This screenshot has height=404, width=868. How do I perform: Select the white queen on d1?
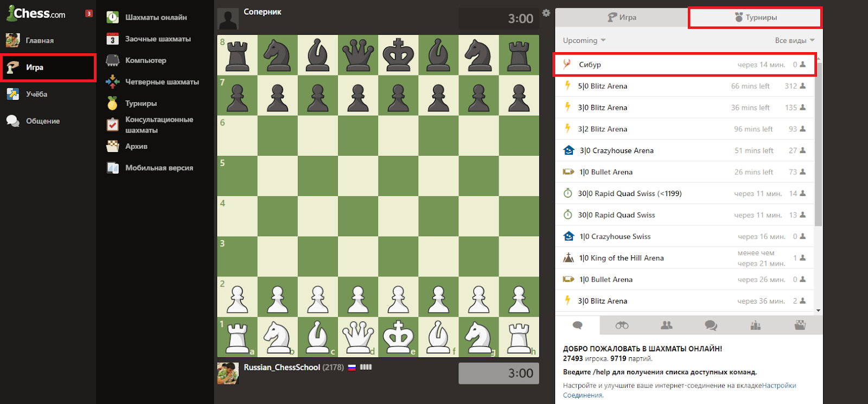tap(358, 337)
